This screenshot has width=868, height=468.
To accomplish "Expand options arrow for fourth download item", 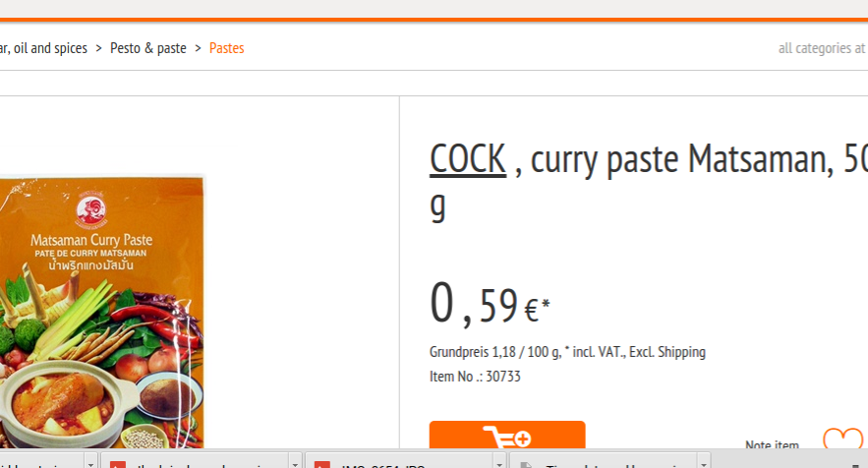I will [x=704, y=463].
